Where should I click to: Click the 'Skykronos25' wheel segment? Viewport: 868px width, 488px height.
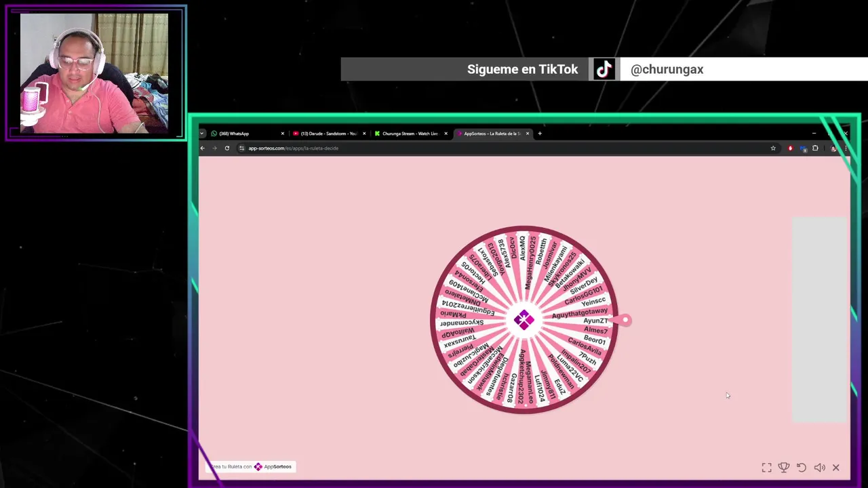(x=562, y=268)
